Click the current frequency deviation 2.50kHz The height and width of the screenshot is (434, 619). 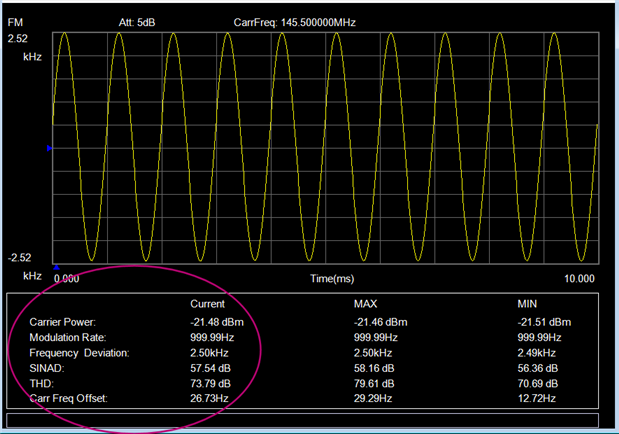click(209, 353)
